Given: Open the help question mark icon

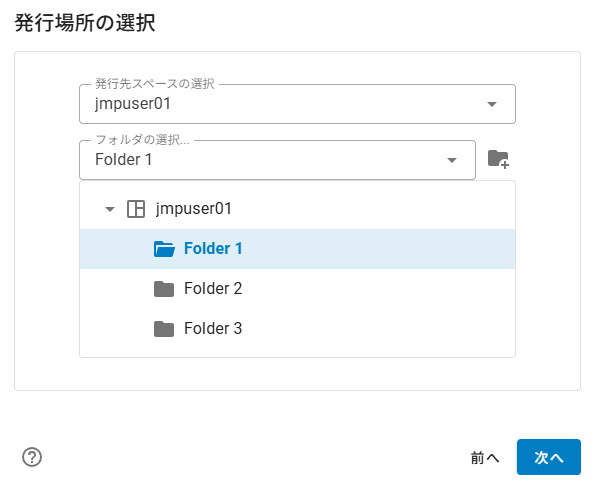Looking at the screenshot, I should point(32,457).
